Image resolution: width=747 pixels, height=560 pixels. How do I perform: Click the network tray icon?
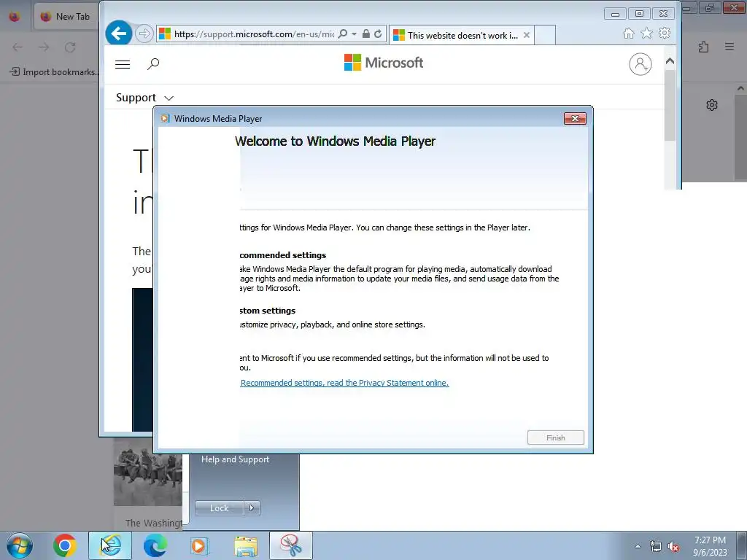(656, 547)
